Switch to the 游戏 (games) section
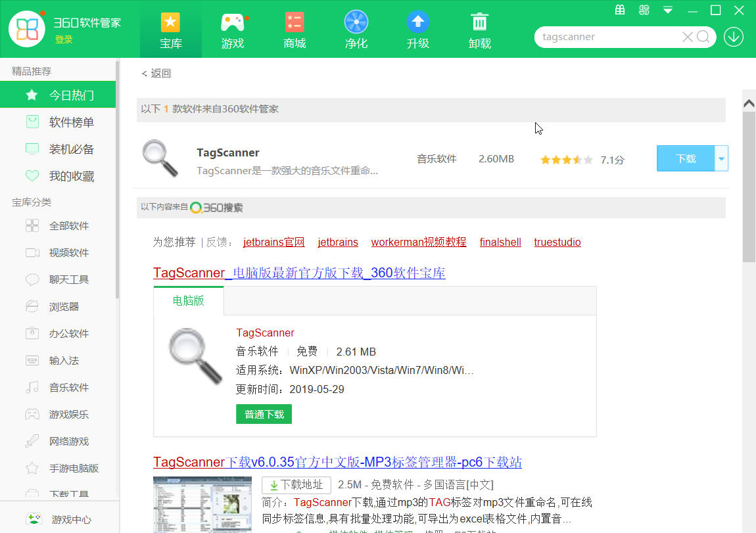The height and width of the screenshot is (533, 756). coord(232,29)
